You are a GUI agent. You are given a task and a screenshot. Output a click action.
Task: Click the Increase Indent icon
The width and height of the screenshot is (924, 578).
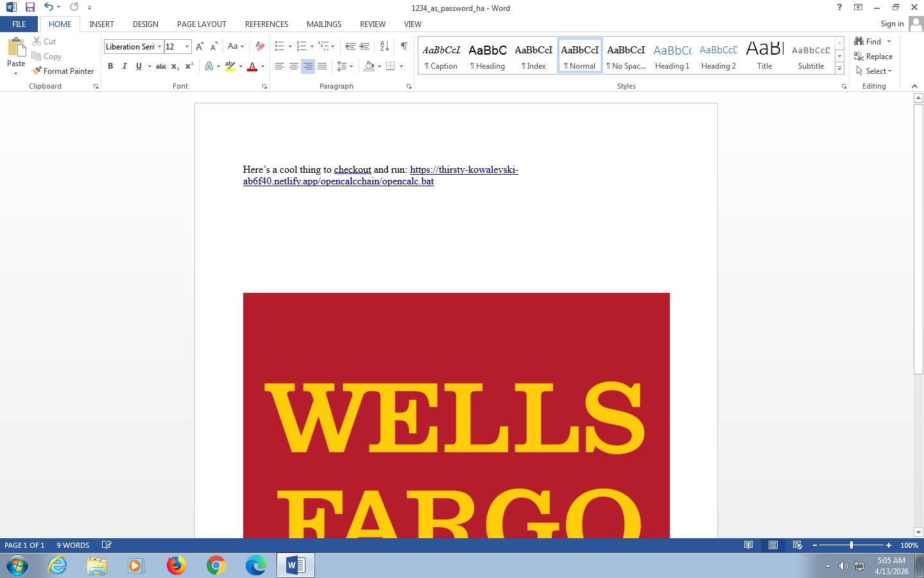[x=364, y=46]
